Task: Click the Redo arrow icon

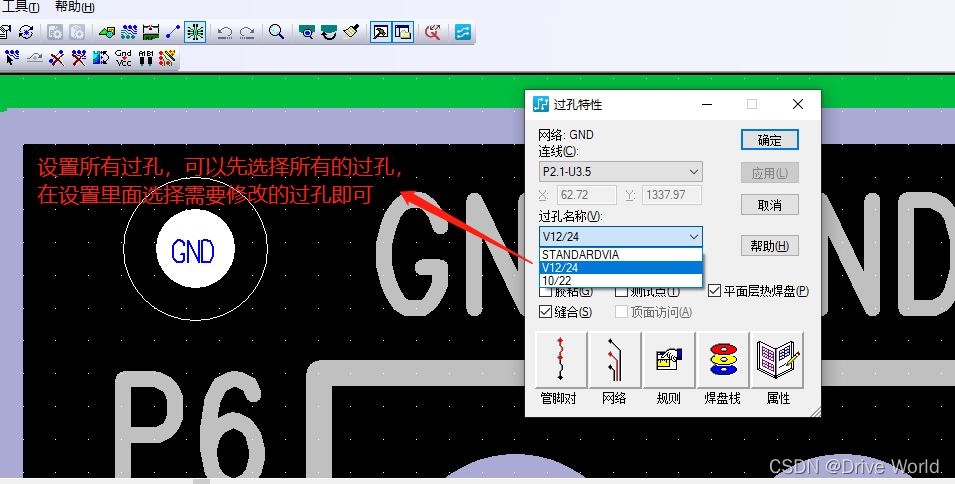Action: (x=247, y=32)
